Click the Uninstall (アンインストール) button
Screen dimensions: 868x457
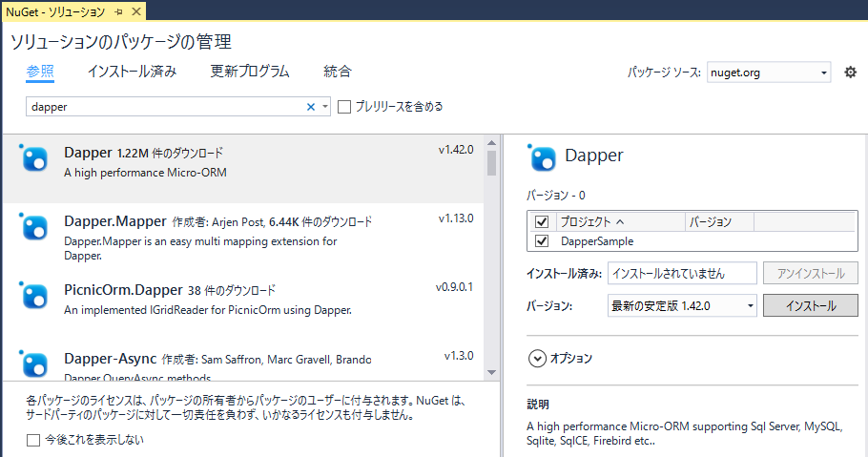click(811, 273)
